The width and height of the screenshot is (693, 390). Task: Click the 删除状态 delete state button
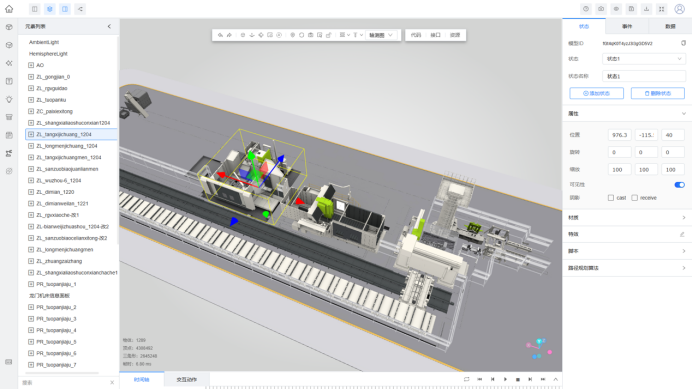tap(658, 93)
